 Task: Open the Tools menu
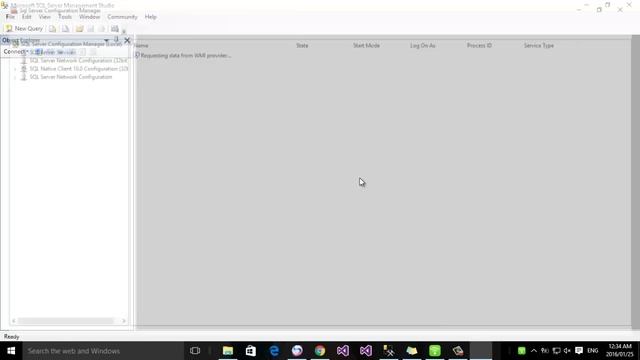coord(65,17)
